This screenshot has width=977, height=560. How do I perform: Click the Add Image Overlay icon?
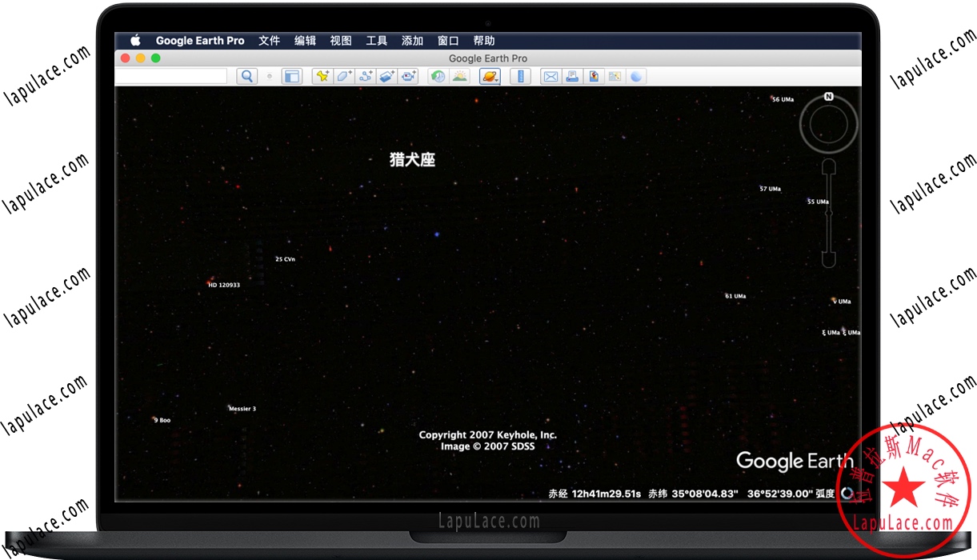387,76
